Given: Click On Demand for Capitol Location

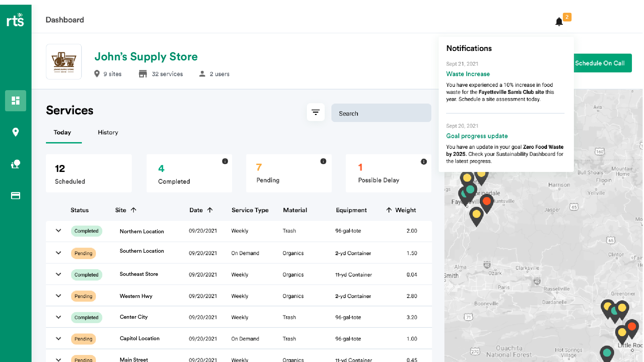Looking at the screenshot, I should pos(245,339).
